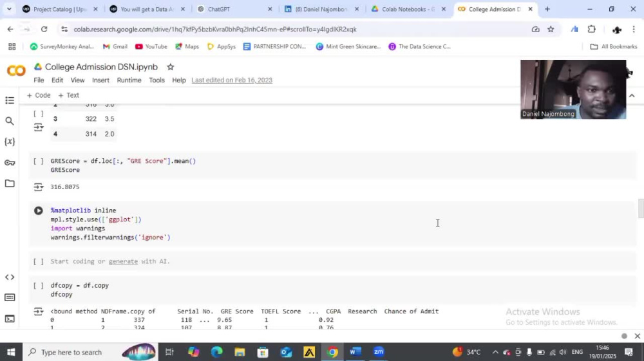Open a new browser tab
The width and height of the screenshot is (644, 361).
(x=547, y=9)
